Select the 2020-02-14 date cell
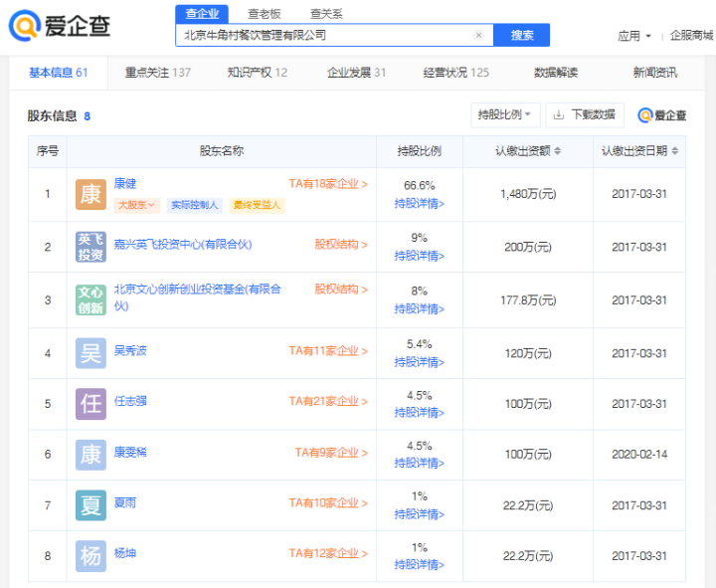This screenshot has width=716, height=588. [639, 455]
